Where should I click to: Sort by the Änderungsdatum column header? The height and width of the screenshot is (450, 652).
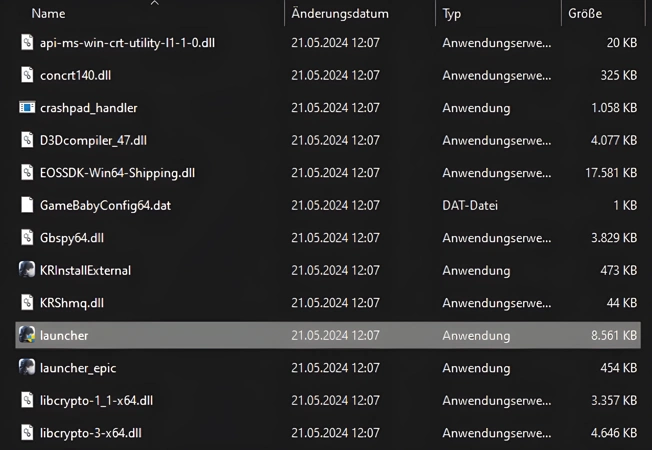pos(336,14)
